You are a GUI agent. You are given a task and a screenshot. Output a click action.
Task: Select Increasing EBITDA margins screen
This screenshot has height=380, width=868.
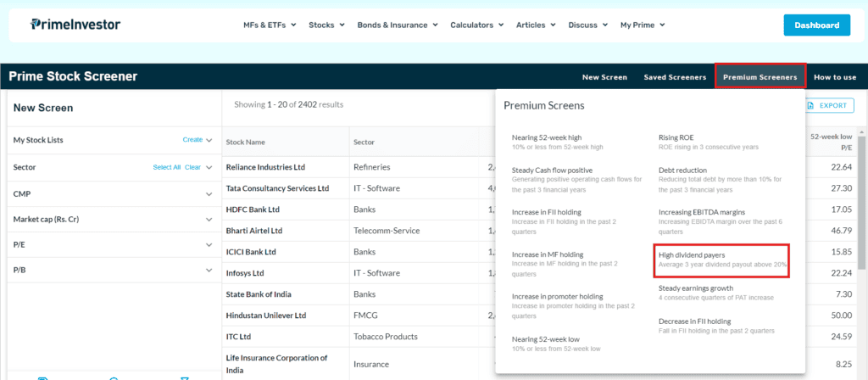719,221
